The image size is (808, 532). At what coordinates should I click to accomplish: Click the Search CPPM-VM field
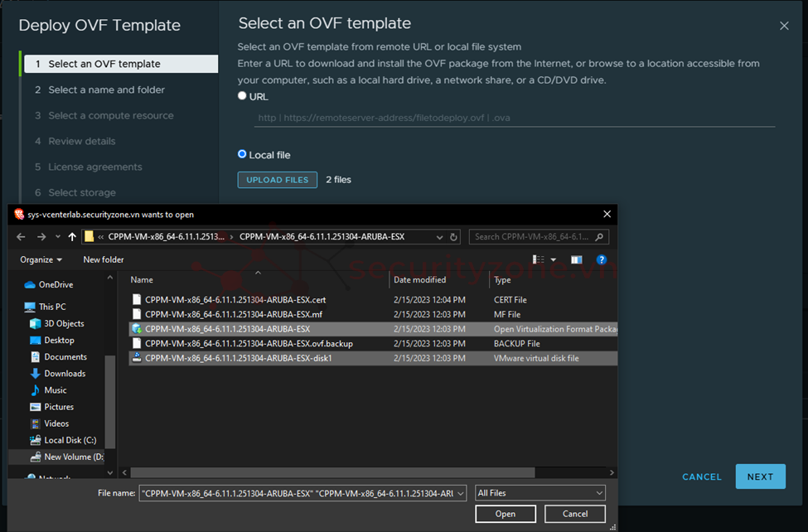pyautogui.click(x=539, y=237)
